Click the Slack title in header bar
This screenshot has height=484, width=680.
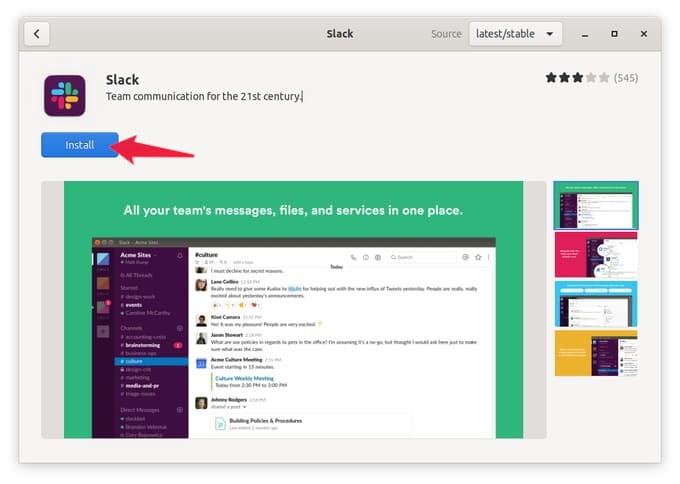point(340,34)
